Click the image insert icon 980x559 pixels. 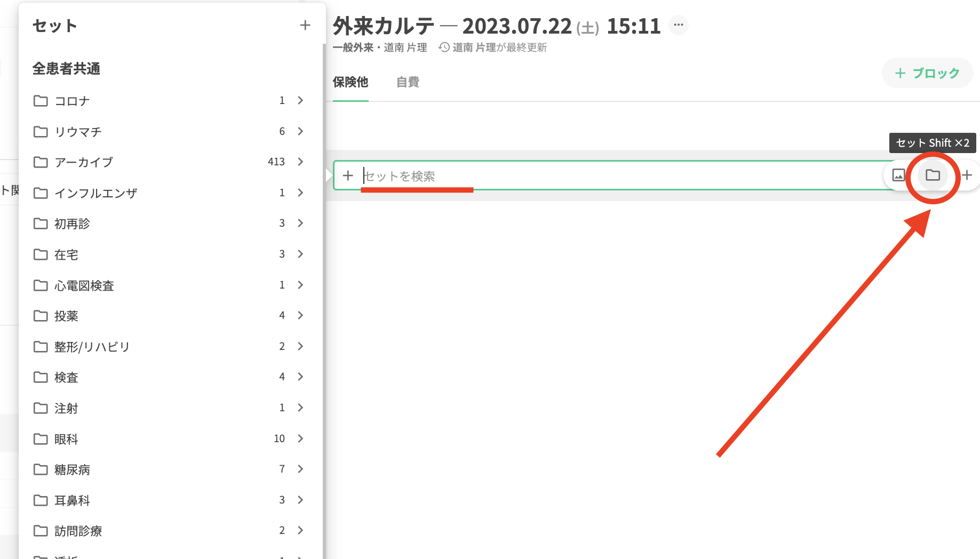pyautogui.click(x=898, y=175)
